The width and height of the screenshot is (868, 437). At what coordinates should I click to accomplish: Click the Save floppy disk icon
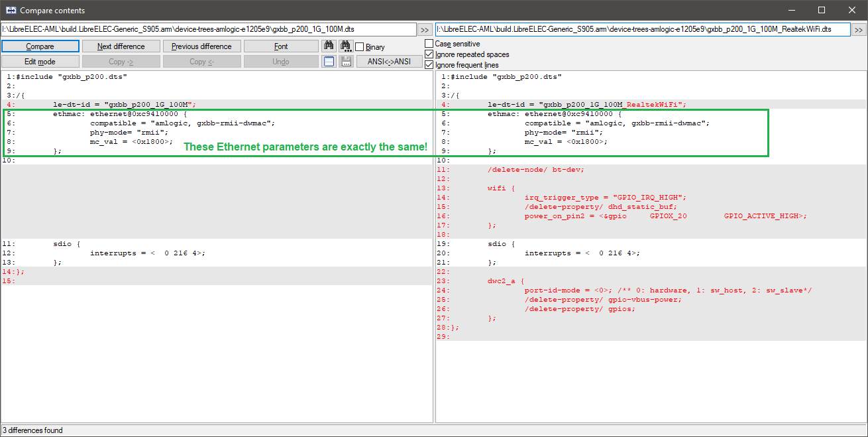[346, 62]
